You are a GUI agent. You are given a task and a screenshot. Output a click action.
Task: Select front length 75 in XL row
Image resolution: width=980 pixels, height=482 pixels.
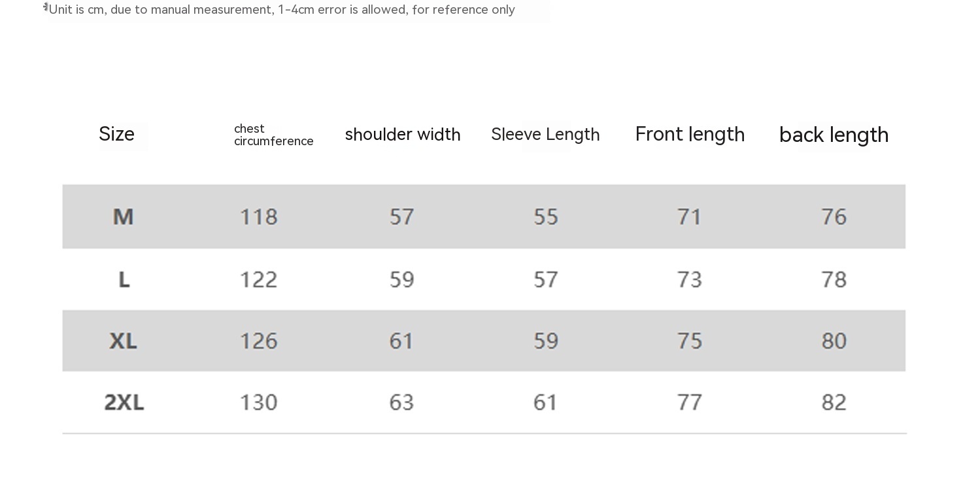(690, 341)
